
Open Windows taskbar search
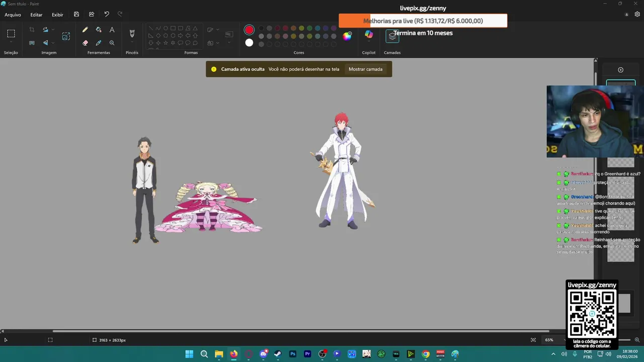[x=204, y=354]
